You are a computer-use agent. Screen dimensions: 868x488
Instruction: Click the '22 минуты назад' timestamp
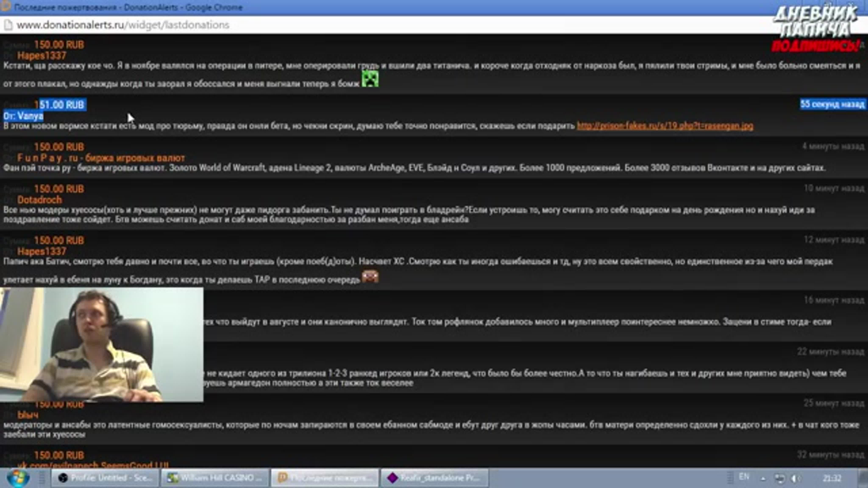click(831, 352)
